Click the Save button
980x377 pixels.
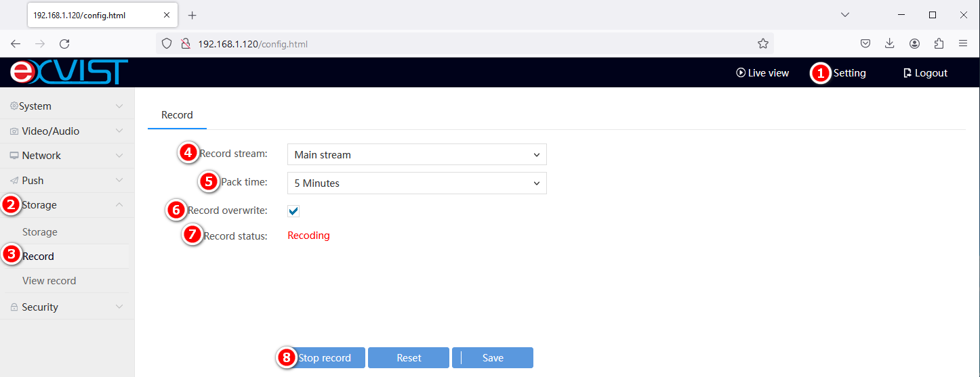(493, 358)
